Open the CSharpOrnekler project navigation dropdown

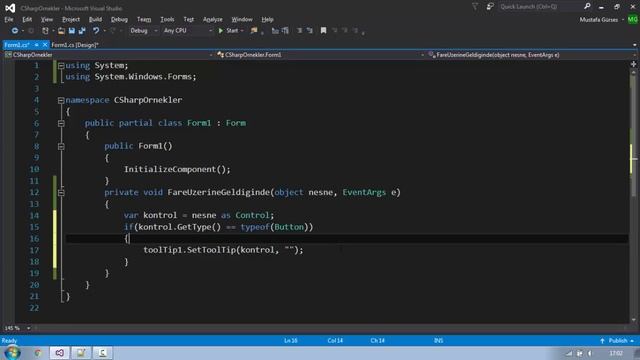pos(109,55)
